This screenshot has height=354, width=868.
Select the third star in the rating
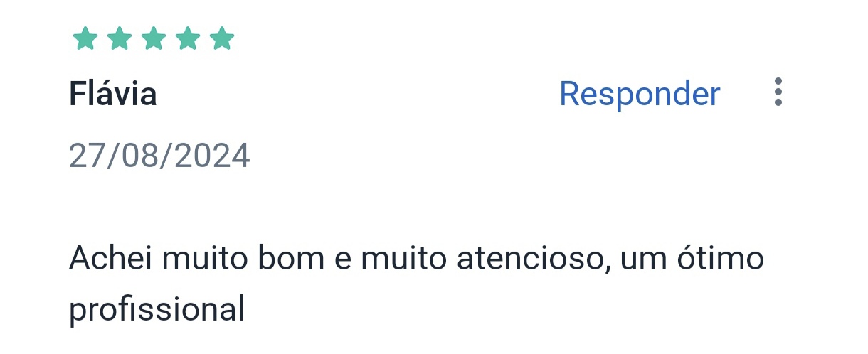[154, 38]
